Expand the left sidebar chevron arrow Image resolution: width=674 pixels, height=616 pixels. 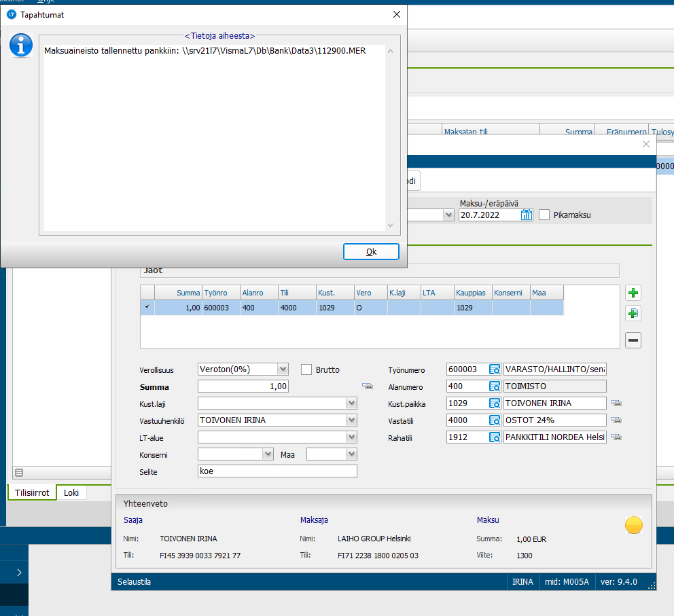19,573
